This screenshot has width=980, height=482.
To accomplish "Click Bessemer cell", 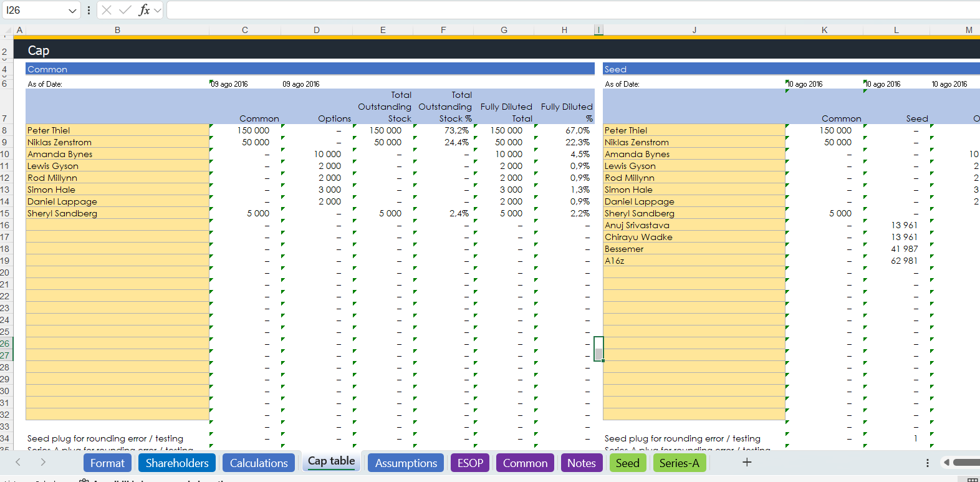I will coord(694,249).
